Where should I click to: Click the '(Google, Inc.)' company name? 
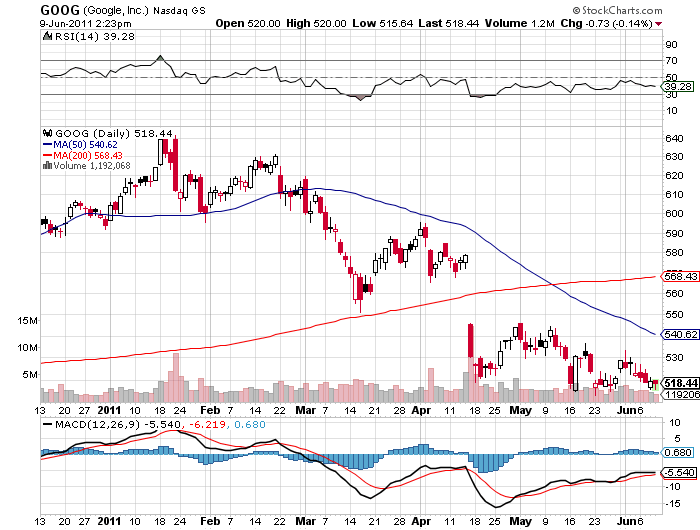pyautogui.click(x=116, y=10)
